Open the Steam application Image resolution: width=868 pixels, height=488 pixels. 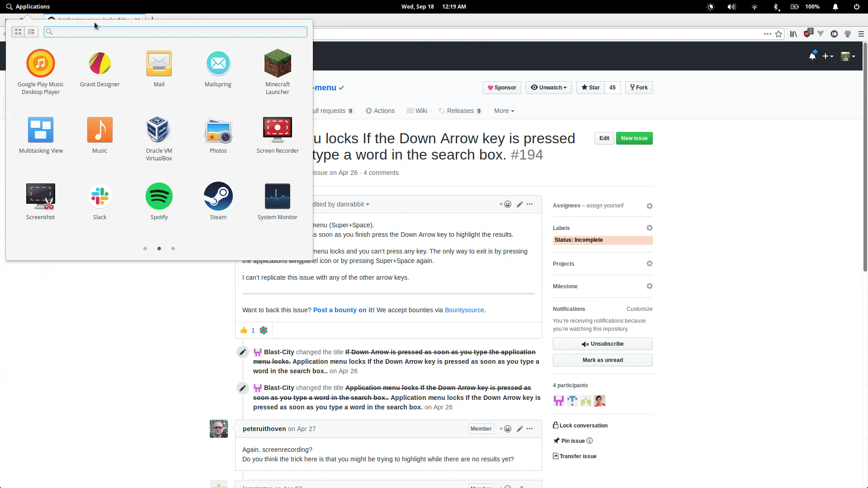(x=218, y=197)
